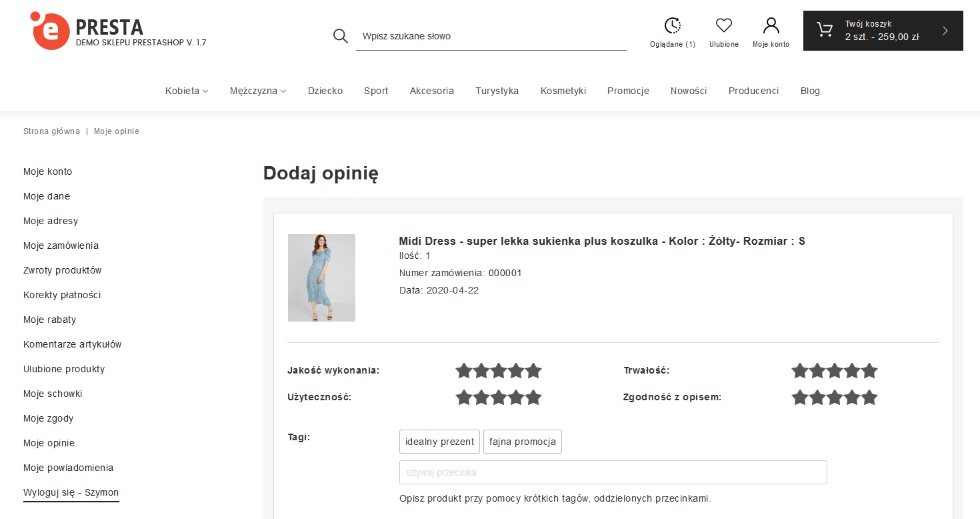980x519 pixels.
Task: Expand the Mężczyzna menu dropdown
Action: [x=258, y=91]
